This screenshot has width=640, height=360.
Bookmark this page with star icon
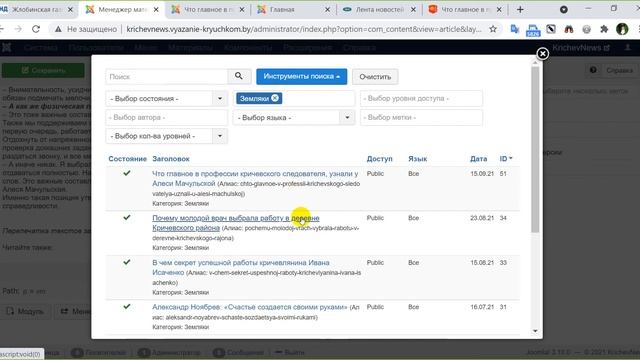tap(493, 29)
